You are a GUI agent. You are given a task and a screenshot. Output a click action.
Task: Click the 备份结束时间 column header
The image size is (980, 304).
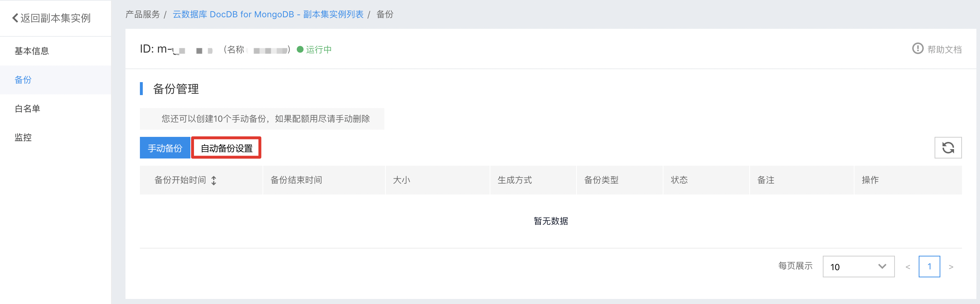(296, 180)
